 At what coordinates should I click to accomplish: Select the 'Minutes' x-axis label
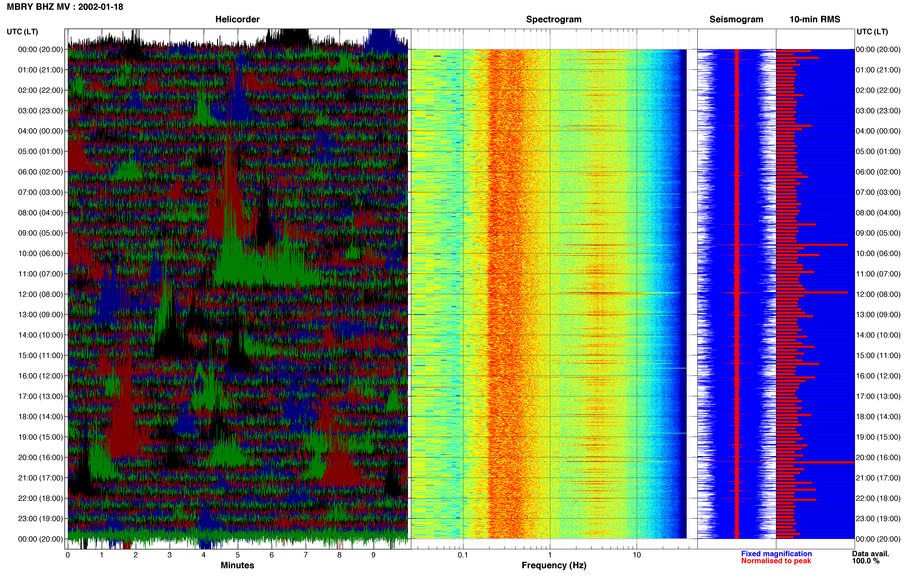tap(237, 565)
